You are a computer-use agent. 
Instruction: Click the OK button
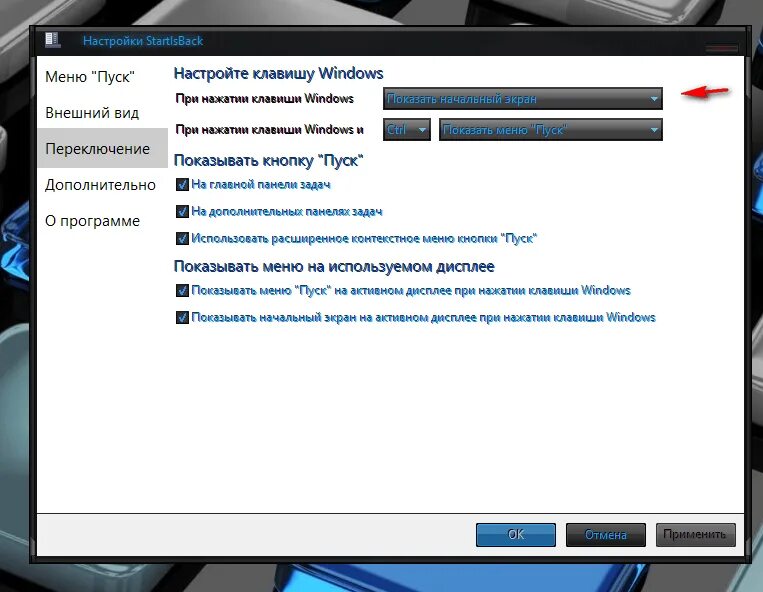(x=516, y=535)
